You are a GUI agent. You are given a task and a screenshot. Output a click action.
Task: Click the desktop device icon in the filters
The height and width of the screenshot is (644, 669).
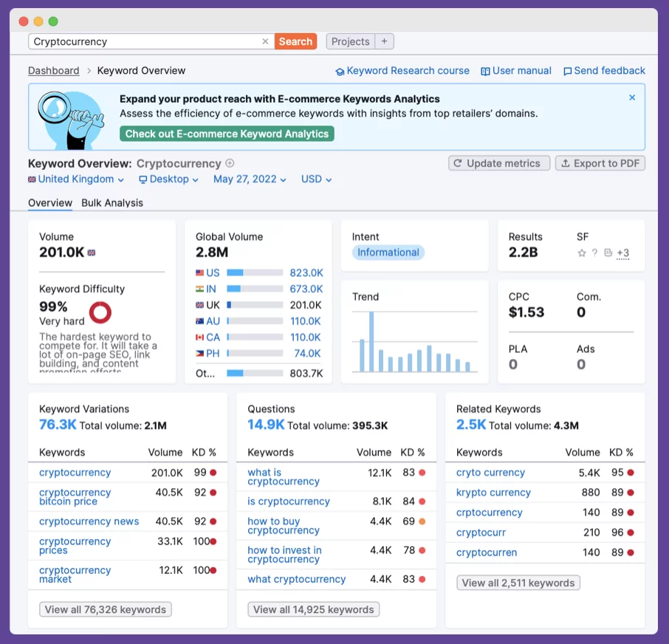click(x=145, y=179)
